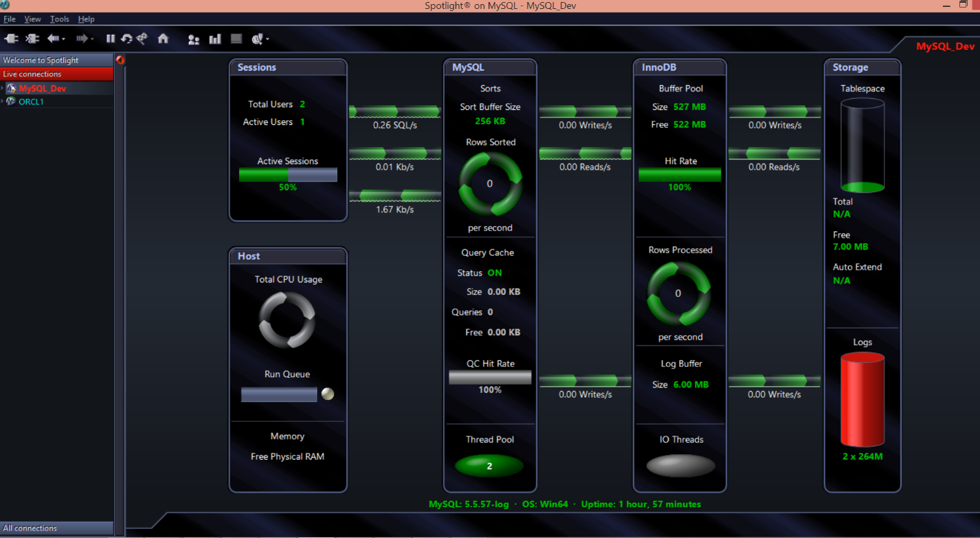Open the alarm icon's dropdown arrow
Image resolution: width=980 pixels, height=538 pixels.
pos(267,40)
